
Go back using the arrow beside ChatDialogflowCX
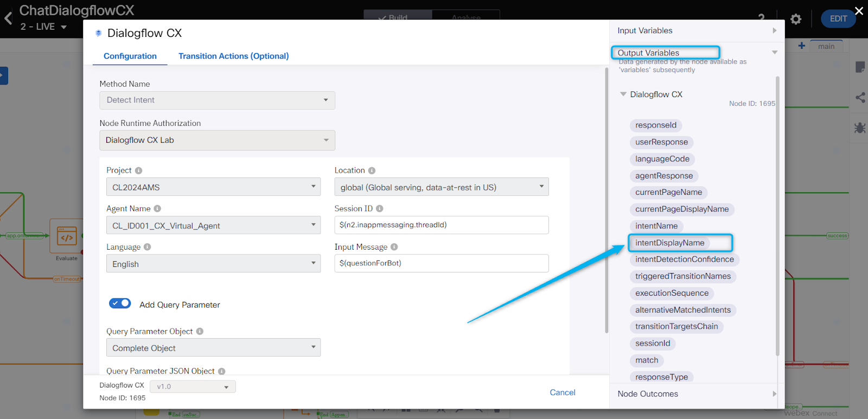(x=8, y=18)
